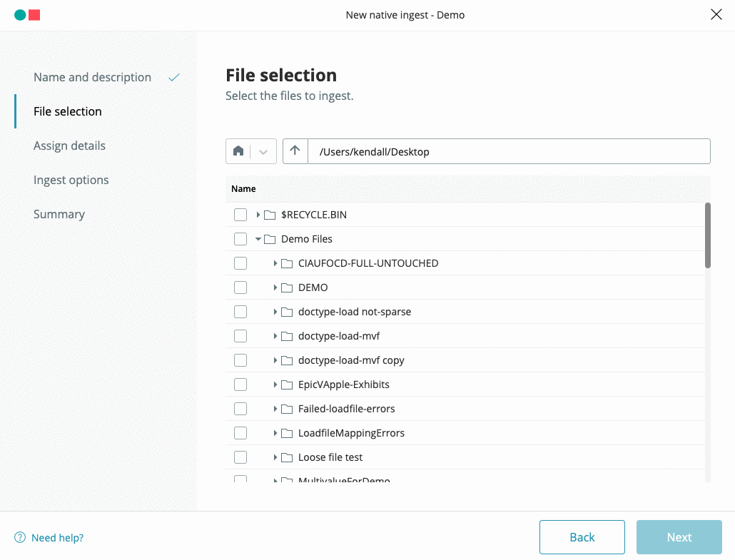This screenshot has height=560, width=735.
Task: Expand the Loose file test folder
Action: point(275,457)
